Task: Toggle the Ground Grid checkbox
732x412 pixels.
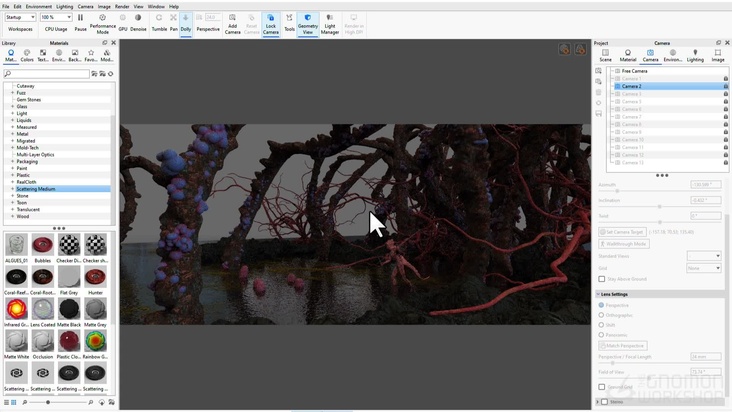Action: click(602, 387)
